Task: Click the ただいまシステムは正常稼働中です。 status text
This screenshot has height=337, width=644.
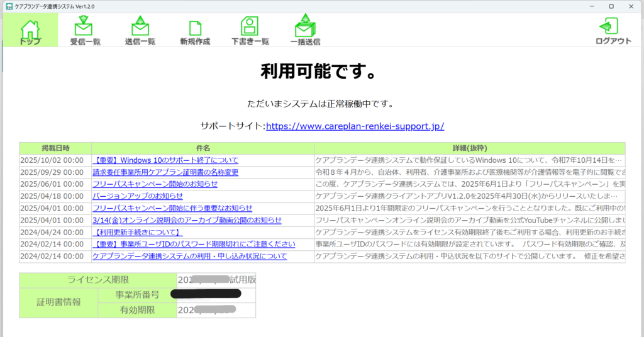Action: (320, 104)
